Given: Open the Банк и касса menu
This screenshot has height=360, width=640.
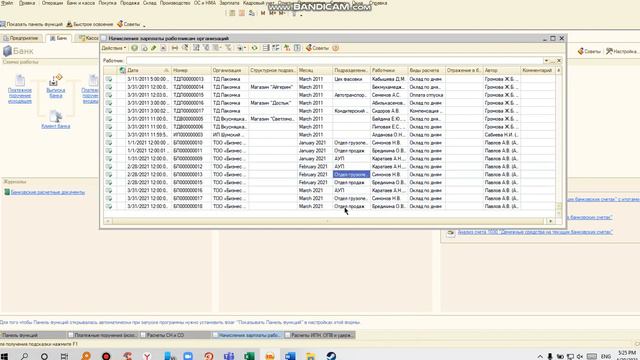Looking at the screenshot, I should 81,3.
